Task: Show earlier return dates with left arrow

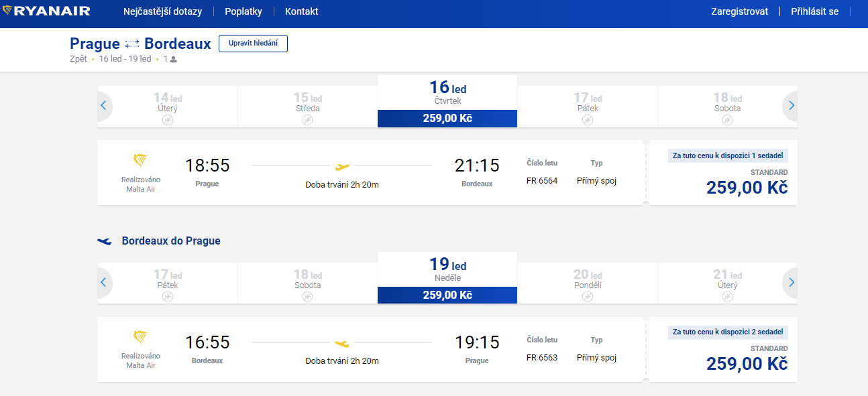Action: click(103, 283)
